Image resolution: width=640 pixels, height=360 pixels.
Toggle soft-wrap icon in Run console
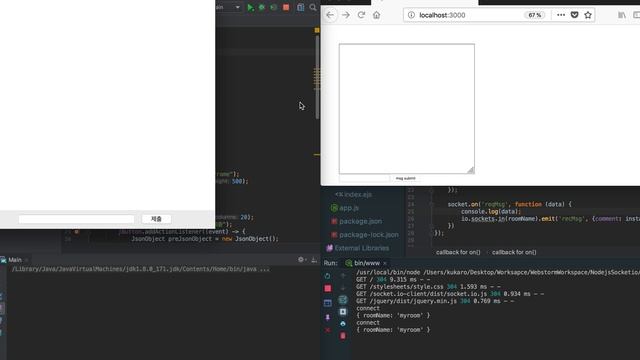tap(343, 300)
